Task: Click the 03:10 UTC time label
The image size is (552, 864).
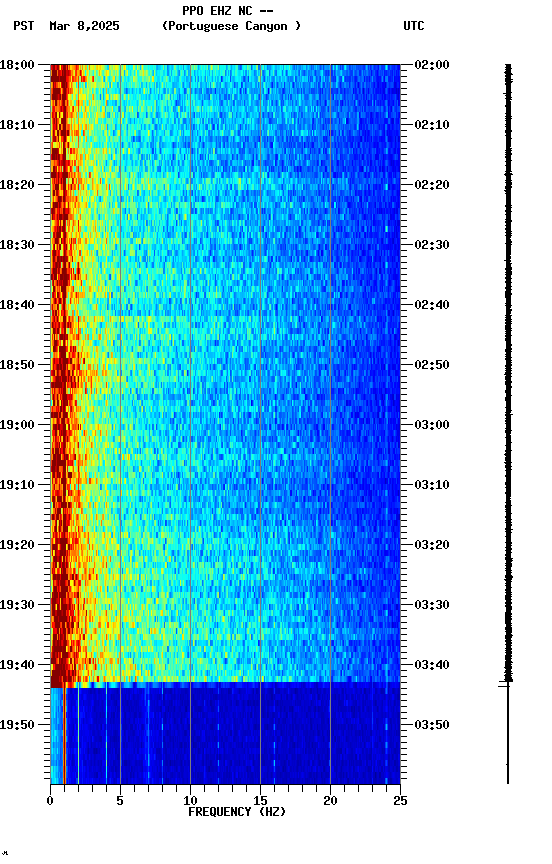Action: click(x=432, y=485)
